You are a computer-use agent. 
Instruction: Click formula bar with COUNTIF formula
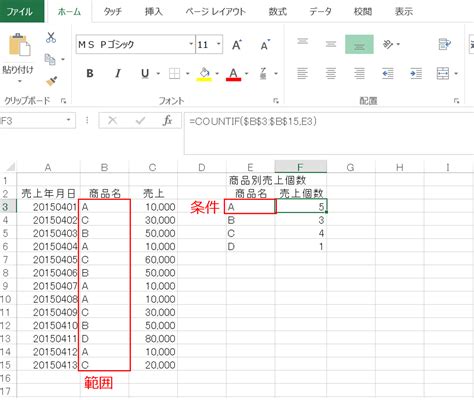click(329, 133)
